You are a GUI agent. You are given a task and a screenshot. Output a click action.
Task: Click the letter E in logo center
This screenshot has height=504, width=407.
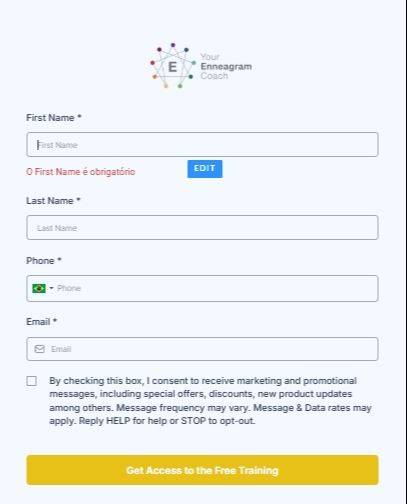pyautogui.click(x=172, y=67)
